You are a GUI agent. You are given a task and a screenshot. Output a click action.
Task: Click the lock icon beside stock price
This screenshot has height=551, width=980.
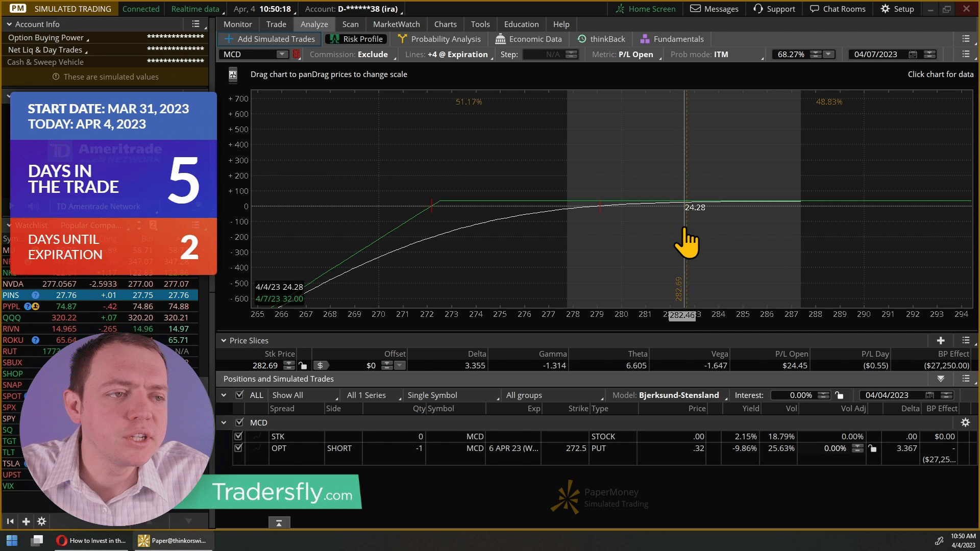tap(303, 365)
